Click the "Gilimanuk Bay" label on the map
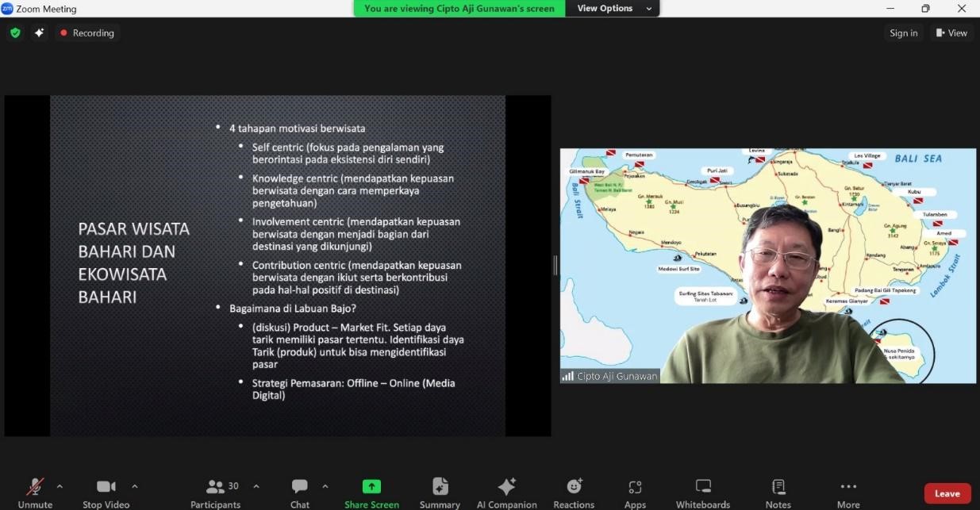The height and width of the screenshot is (510, 980). [x=588, y=171]
